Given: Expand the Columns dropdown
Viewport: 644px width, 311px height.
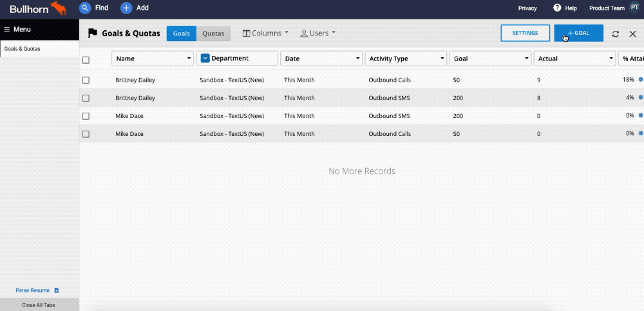Looking at the screenshot, I should coord(265,33).
